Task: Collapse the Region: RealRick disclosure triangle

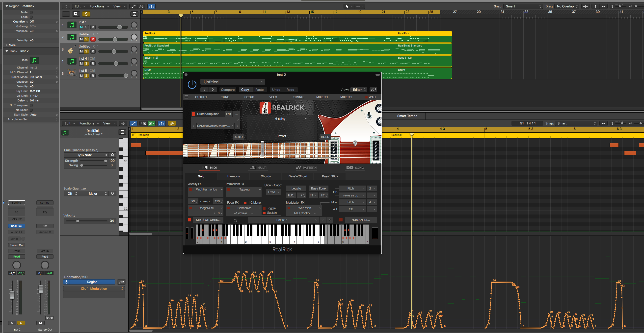Action: point(7,6)
